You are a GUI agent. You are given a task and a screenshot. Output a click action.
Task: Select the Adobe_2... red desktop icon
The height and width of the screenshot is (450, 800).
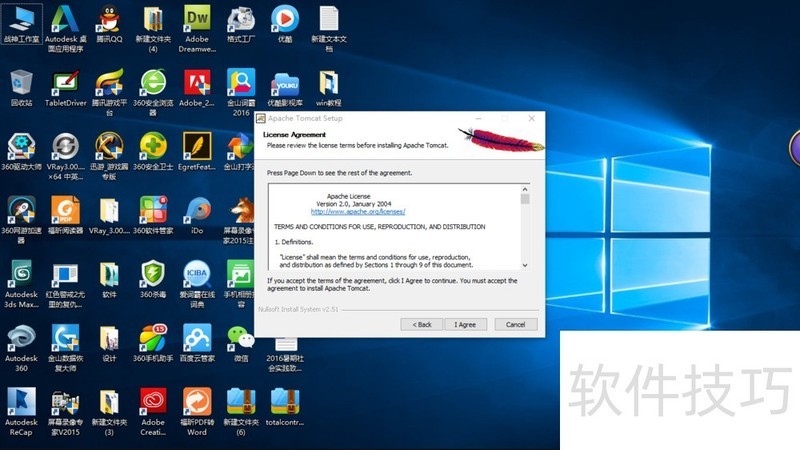tap(197, 88)
